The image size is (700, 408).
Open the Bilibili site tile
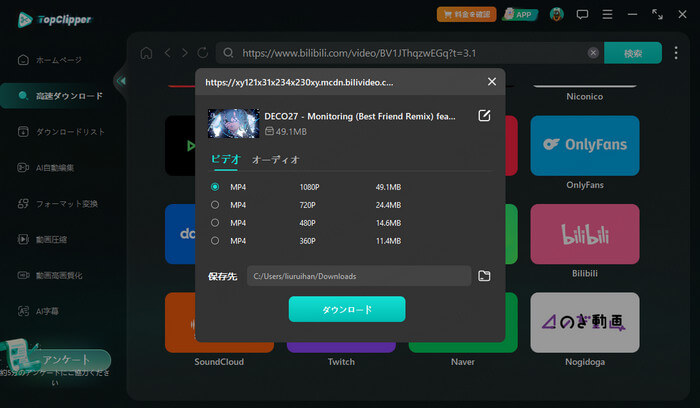click(585, 234)
